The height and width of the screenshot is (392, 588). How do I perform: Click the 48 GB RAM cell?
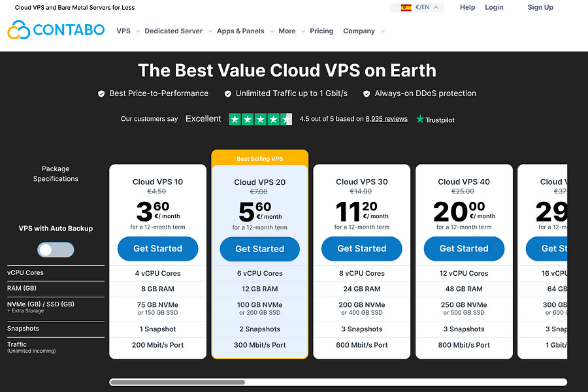(x=464, y=289)
